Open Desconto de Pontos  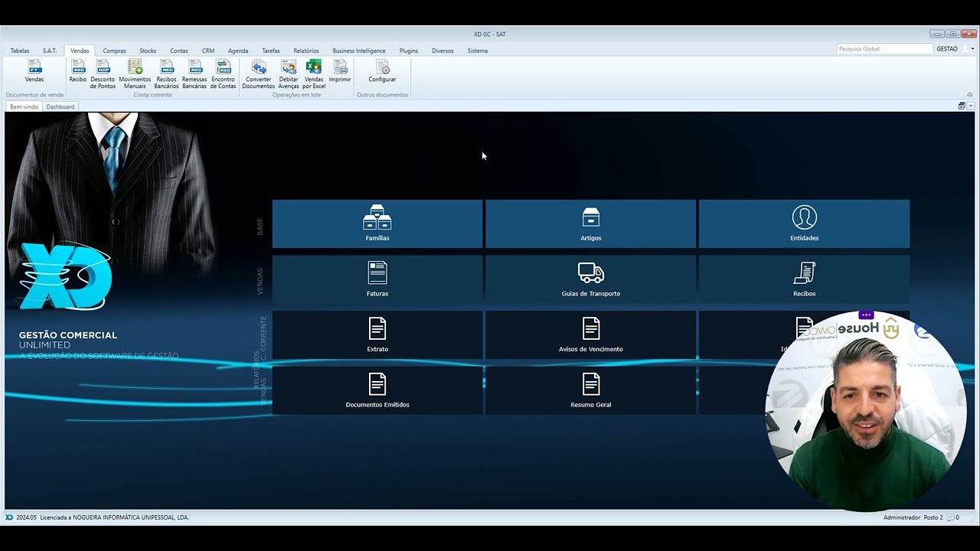click(103, 74)
